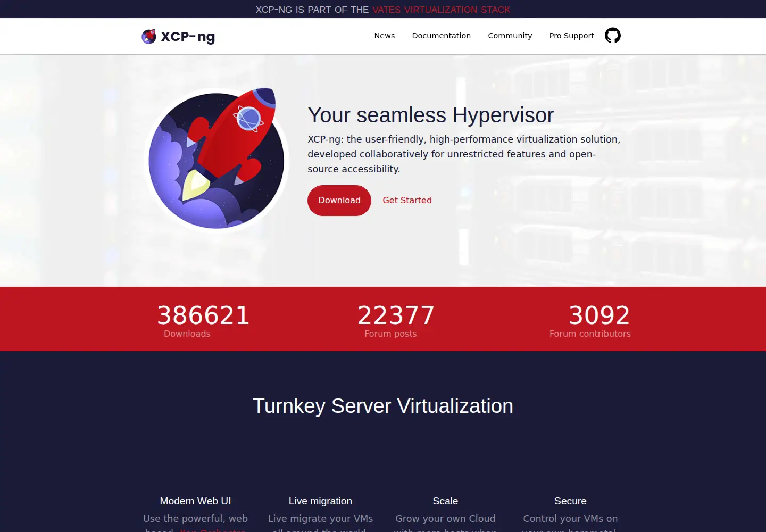Image resolution: width=766 pixels, height=532 pixels.
Task: Follow the Get Started link
Action: (407, 201)
